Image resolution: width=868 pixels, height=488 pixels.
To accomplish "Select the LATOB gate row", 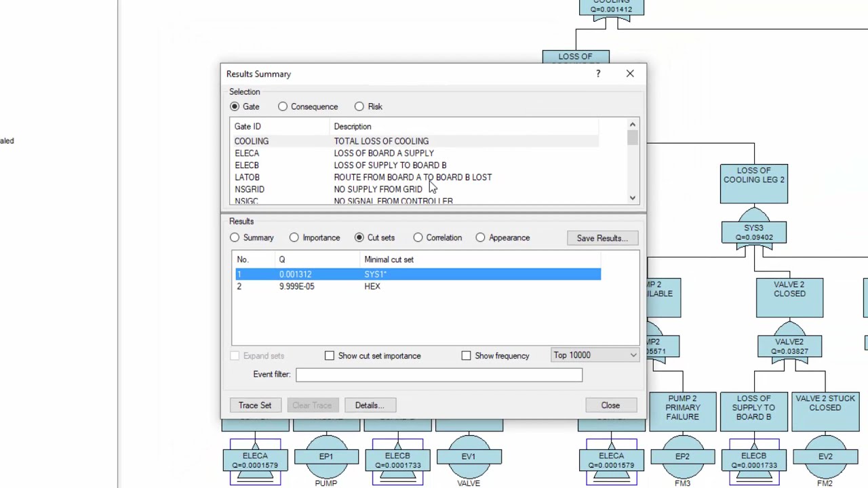I will 414,178.
